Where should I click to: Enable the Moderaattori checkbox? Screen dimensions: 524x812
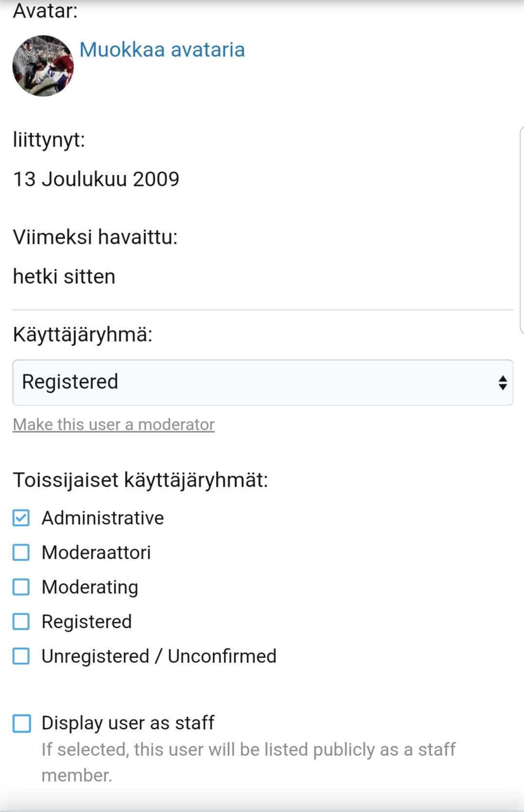[21, 553]
